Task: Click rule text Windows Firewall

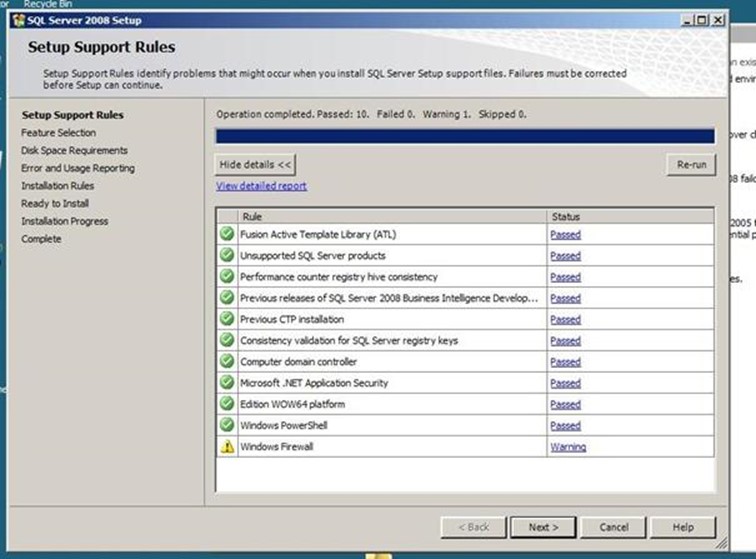Action: (277, 447)
